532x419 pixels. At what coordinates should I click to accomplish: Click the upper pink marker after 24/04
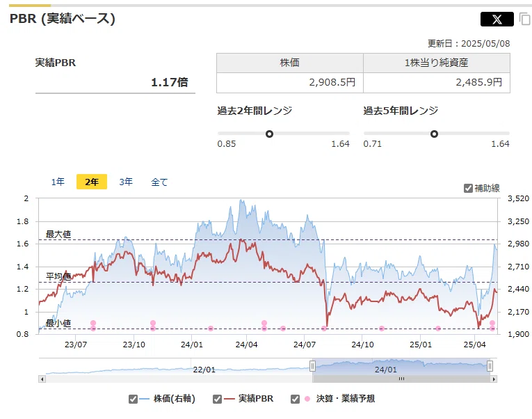coord(264,323)
